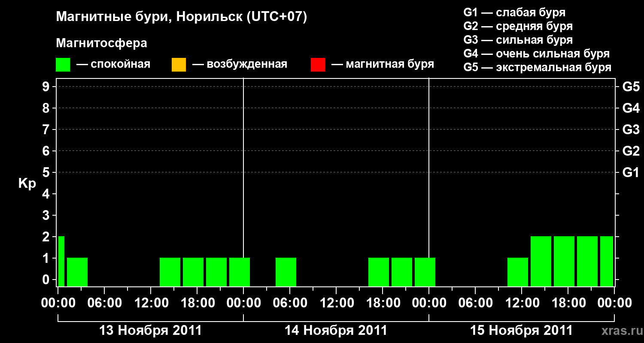644x343 pixels.
Task: Click the 12:00 time label above 14 Ноября
Action: 336,303
